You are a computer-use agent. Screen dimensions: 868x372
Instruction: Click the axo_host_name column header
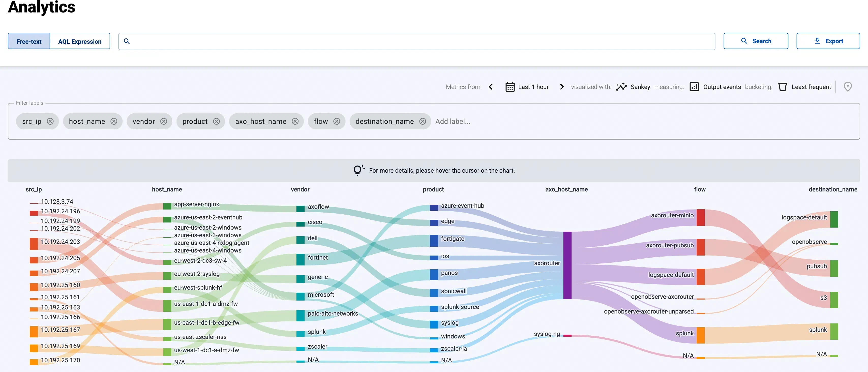(566, 189)
